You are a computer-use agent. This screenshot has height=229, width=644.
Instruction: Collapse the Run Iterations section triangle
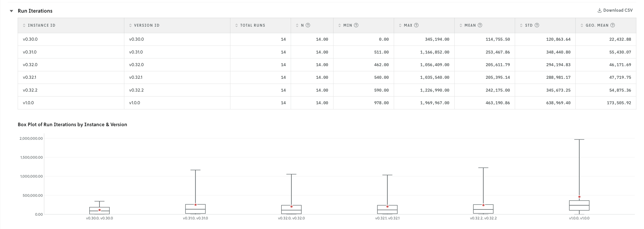(x=11, y=11)
